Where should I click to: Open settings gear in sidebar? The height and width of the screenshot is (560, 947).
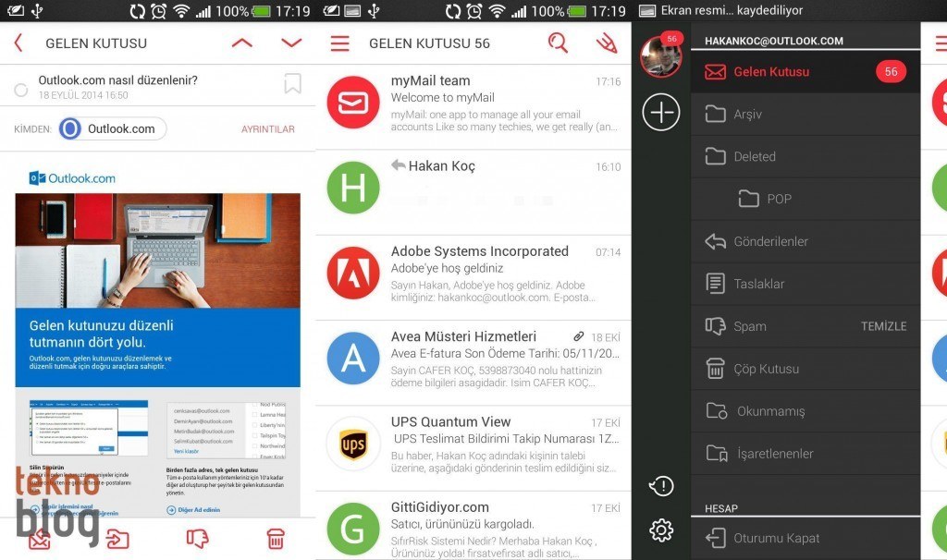coord(660,530)
